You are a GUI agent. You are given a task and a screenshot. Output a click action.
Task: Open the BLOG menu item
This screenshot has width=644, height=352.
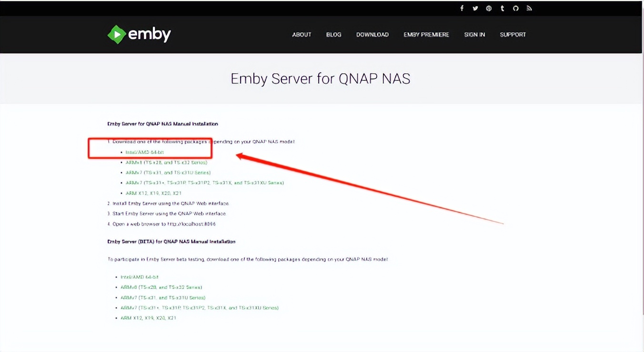point(333,35)
